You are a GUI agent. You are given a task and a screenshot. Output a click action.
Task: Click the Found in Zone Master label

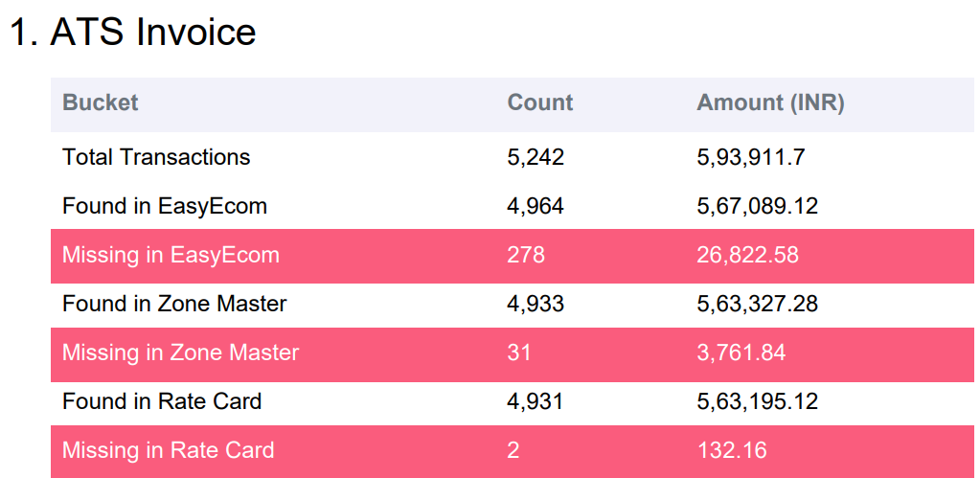(174, 304)
